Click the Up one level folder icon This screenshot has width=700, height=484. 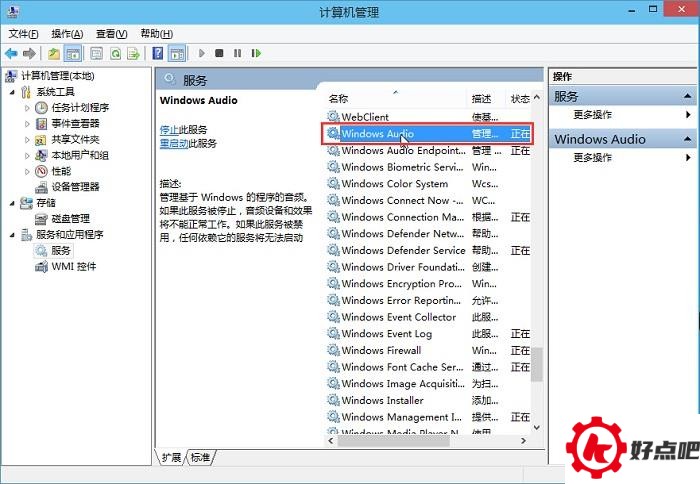[x=54, y=54]
